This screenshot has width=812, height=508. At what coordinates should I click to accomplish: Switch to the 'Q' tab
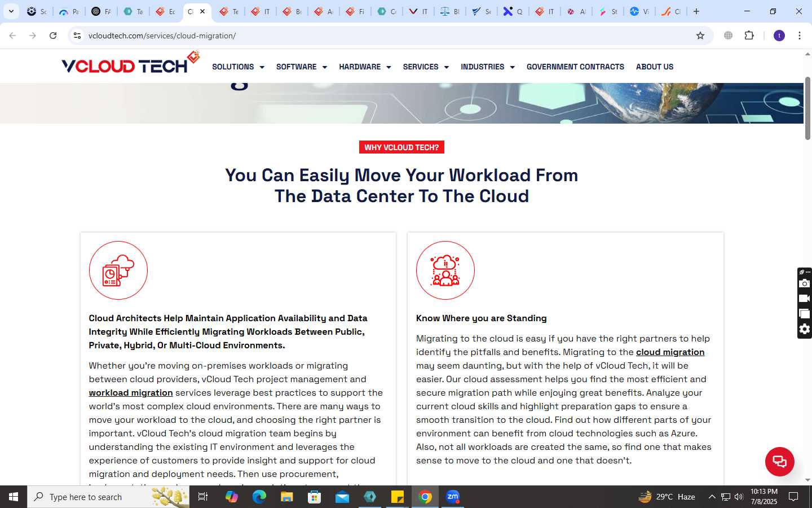pos(513,11)
